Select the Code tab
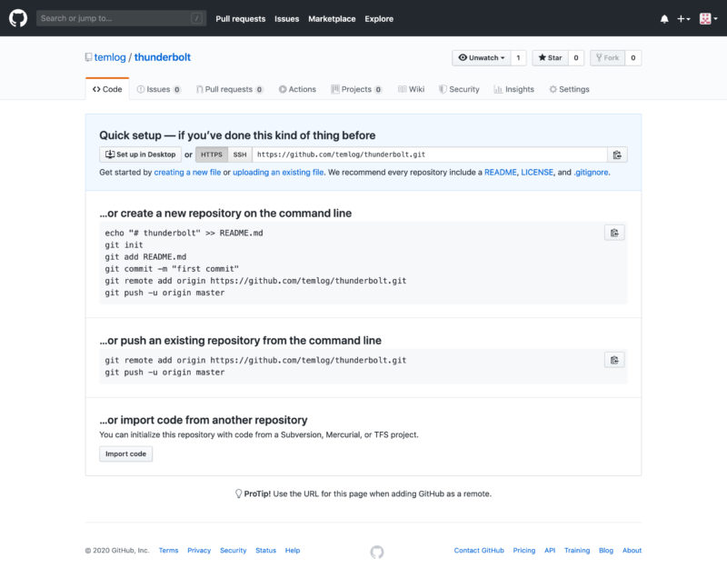Viewport: 727px width, 588px height. coord(107,89)
